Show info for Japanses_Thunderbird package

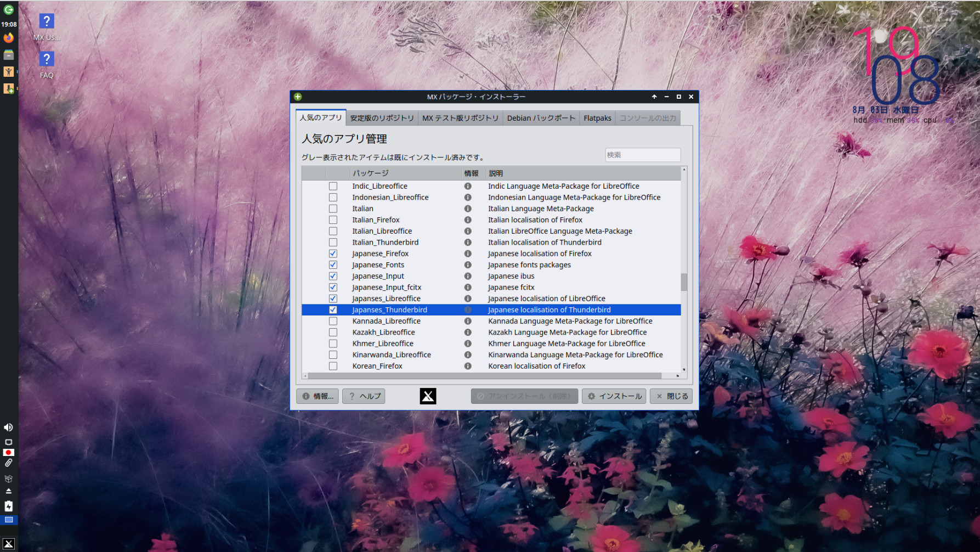click(x=468, y=310)
